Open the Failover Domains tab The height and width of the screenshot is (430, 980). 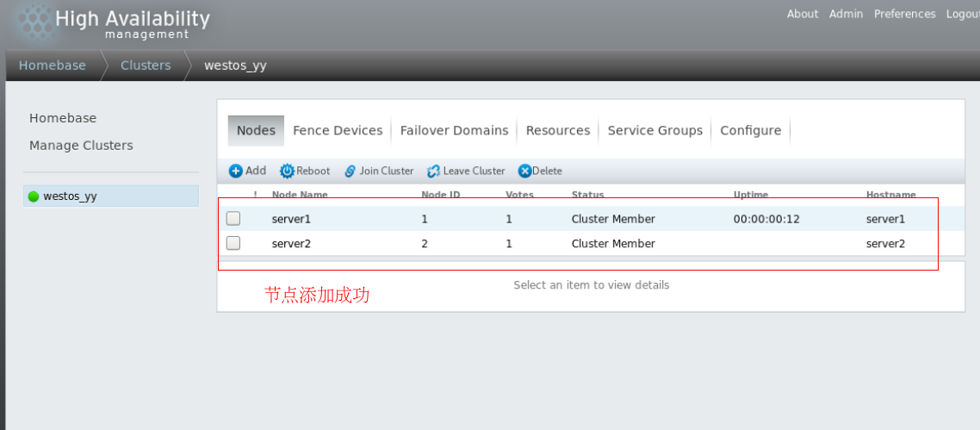(455, 130)
